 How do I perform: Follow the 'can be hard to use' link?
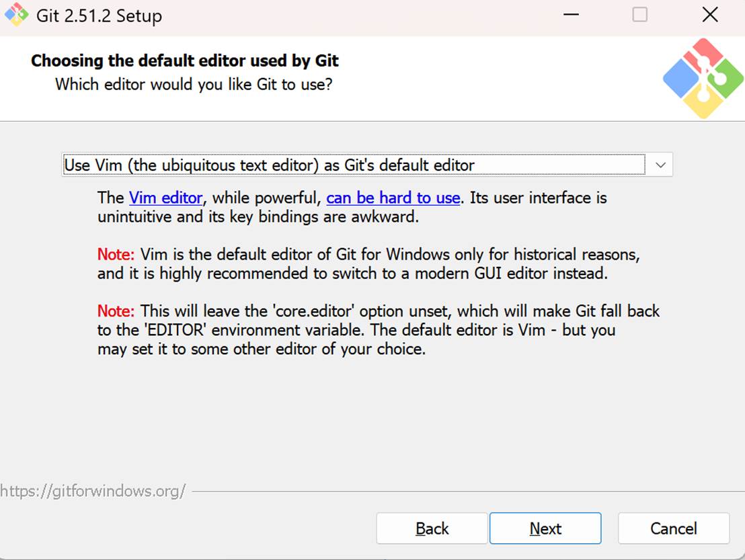point(393,198)
